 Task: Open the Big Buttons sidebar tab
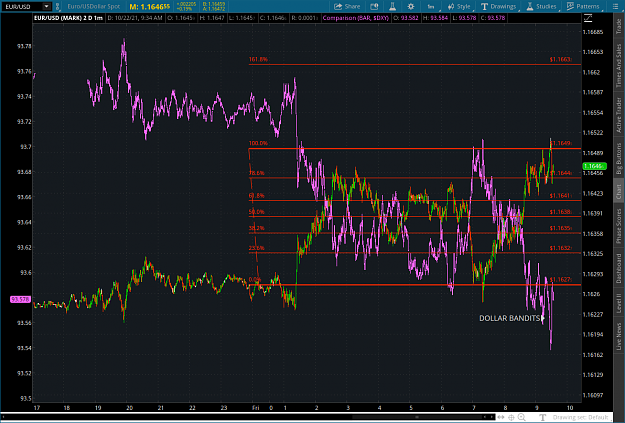(619, 158)
